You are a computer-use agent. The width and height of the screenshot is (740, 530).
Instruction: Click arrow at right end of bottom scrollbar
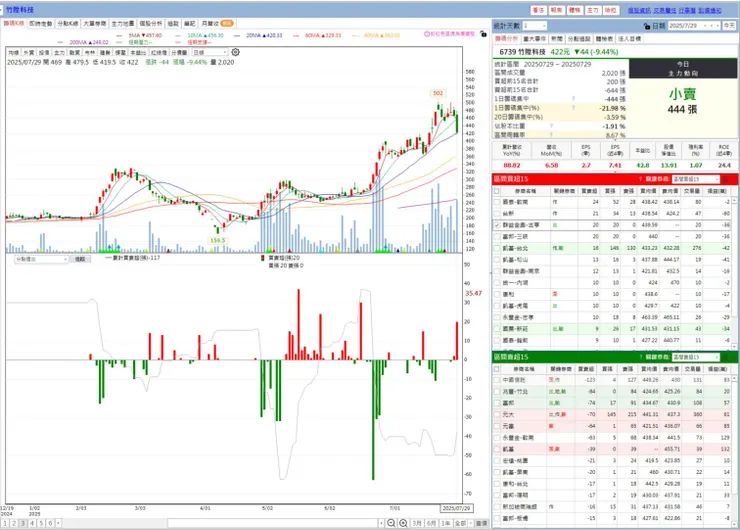click(x=381, y=523)
